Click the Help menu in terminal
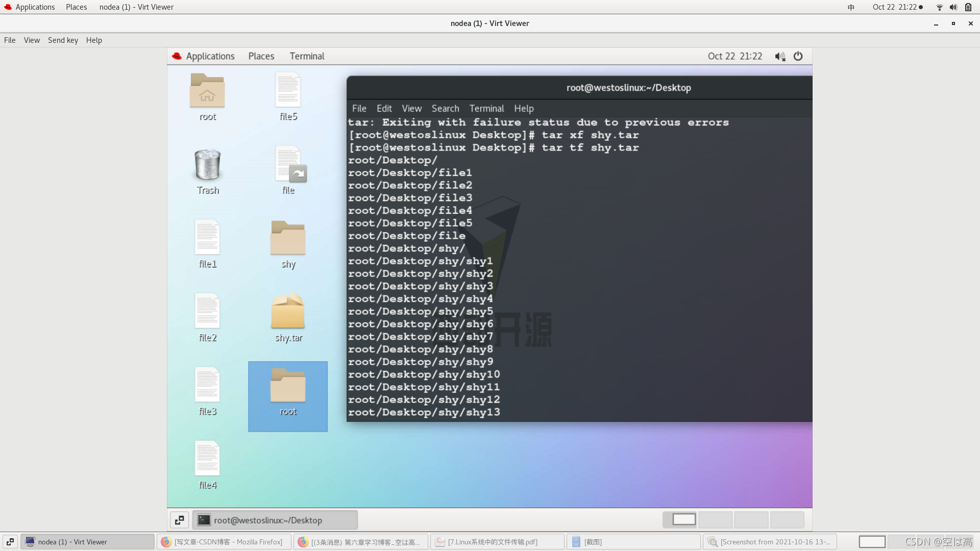 pos(524,108)
